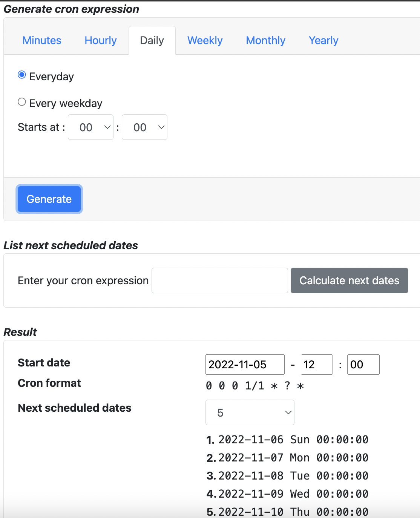Viewport: 420px width, 518px height.
Task: Click the cron format text 0 0 0 1/1 * ? *
Action: pyautogui.click(x=255, y=386)
